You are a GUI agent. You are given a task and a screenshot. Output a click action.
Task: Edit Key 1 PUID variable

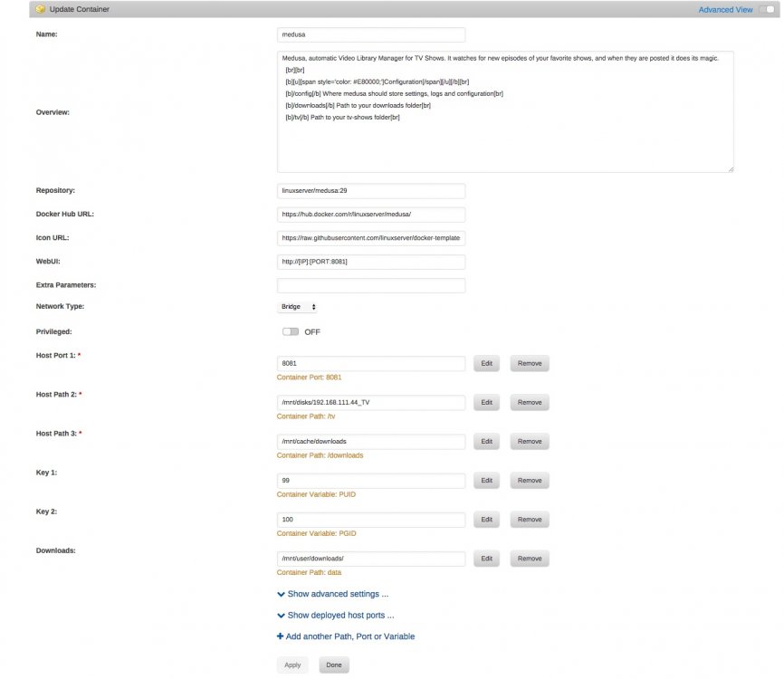pyautogui.click(x=486, y=481)
